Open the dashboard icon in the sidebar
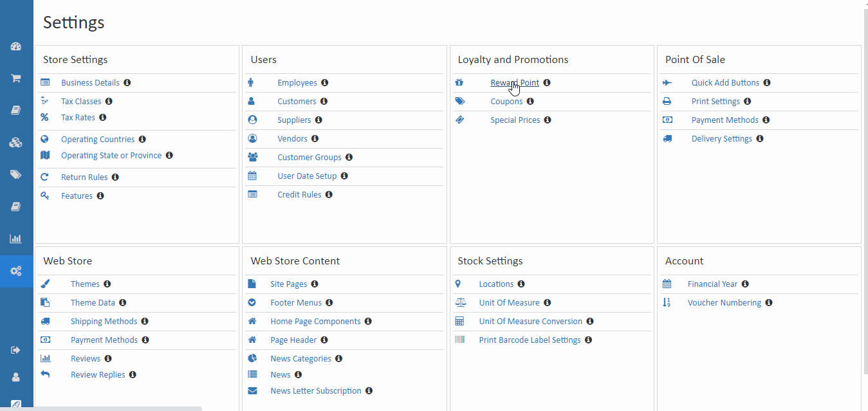868x411 pixels. coord(16,46)
